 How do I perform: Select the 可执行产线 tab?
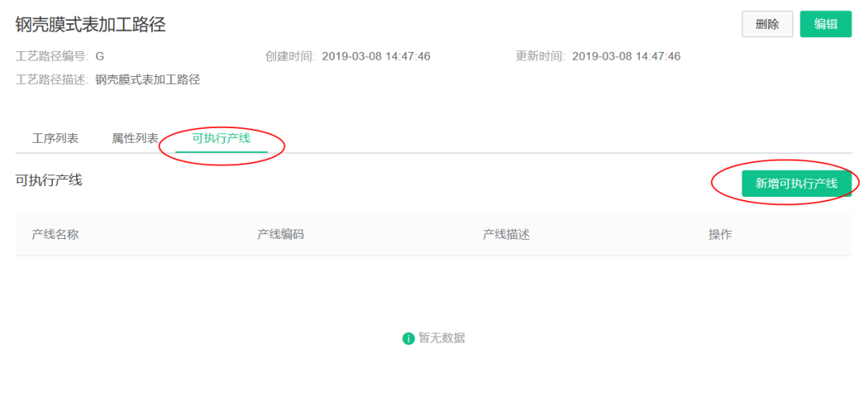click(221, 138)
